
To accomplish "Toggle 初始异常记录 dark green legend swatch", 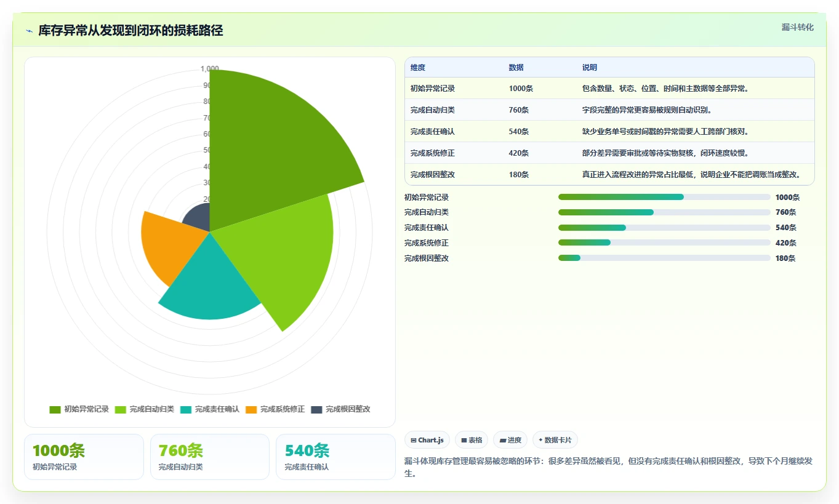I will [55, 410].
